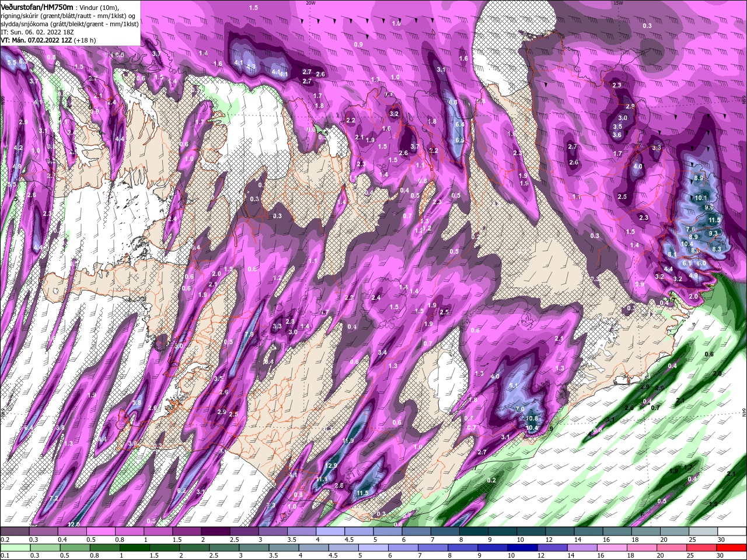Image resolution: width=747 pixels, height=560 pixels.
Task: Click the 'IT: Sun. 06. 02. 2022 18Z' initial time line
Action: tap(38, 32)
